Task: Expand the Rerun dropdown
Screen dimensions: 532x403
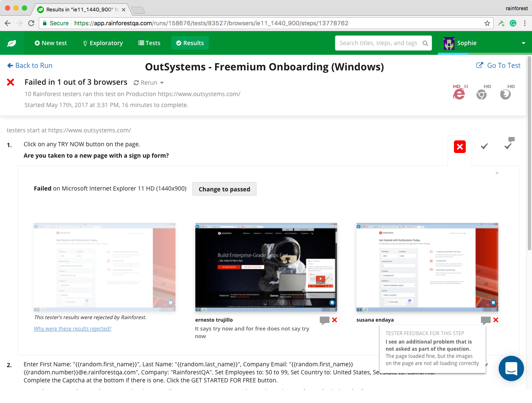Action: pyautogui.click(x=149, y=83)
